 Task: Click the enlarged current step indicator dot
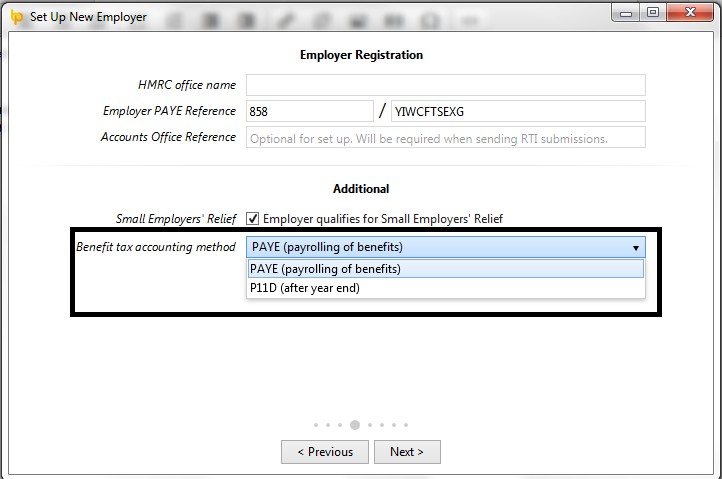pos(355,425)
